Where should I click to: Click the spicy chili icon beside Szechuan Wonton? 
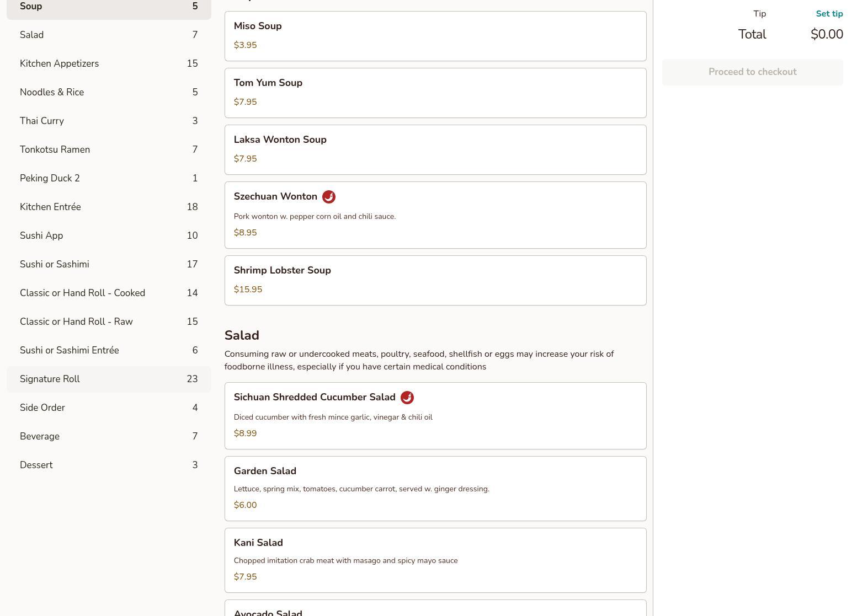click(328, 197)
